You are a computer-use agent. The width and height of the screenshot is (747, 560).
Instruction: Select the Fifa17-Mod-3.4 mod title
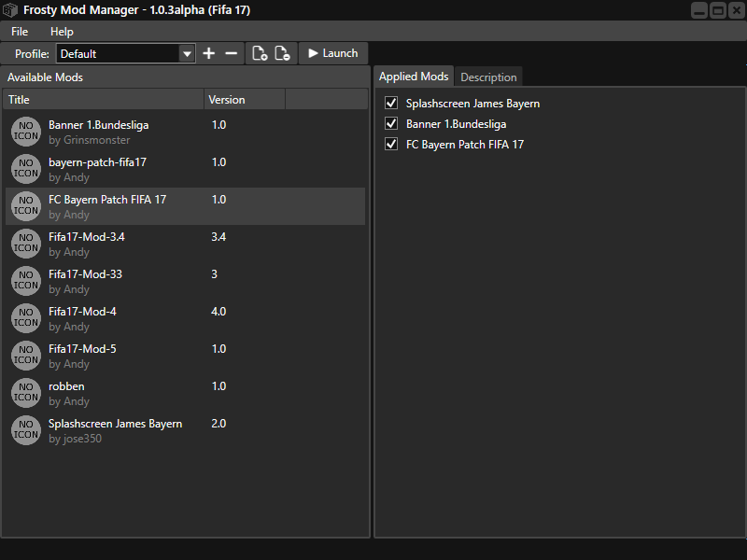click(87, 237)
